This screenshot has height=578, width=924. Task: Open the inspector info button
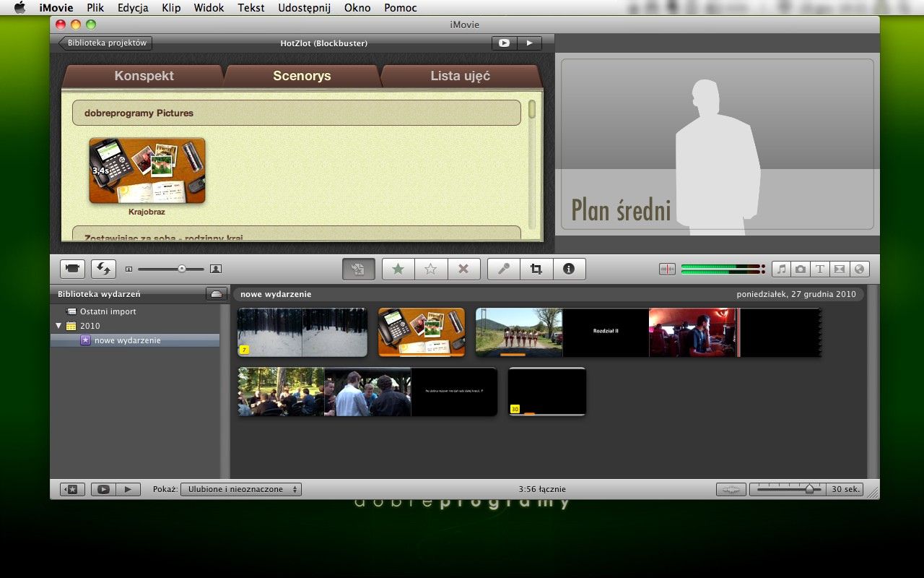coord(569,269)
